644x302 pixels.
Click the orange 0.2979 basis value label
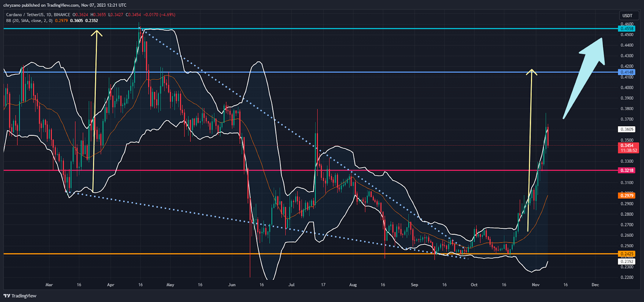pyautogui.click(x=627, y=195)
